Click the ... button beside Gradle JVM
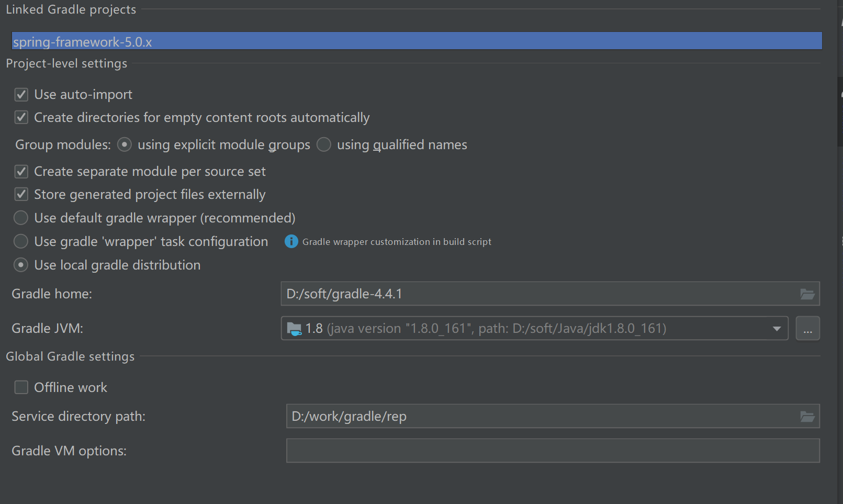843x504 pixels. coord(808,328)
